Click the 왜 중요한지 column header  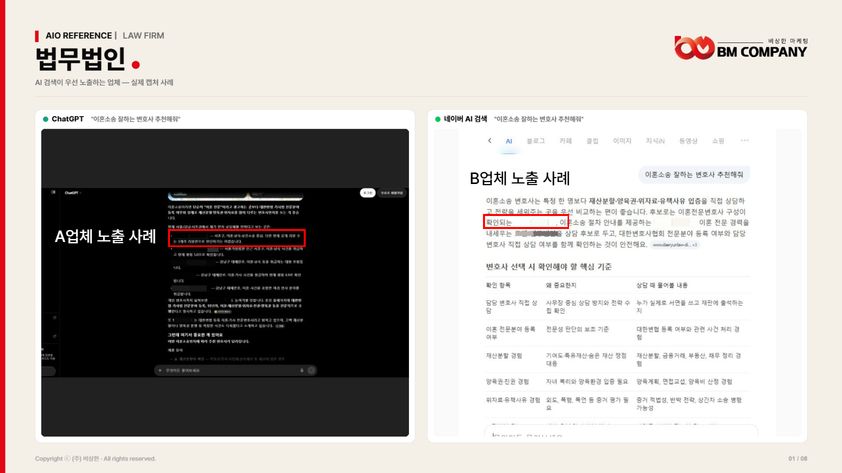[x=561, y=285]
